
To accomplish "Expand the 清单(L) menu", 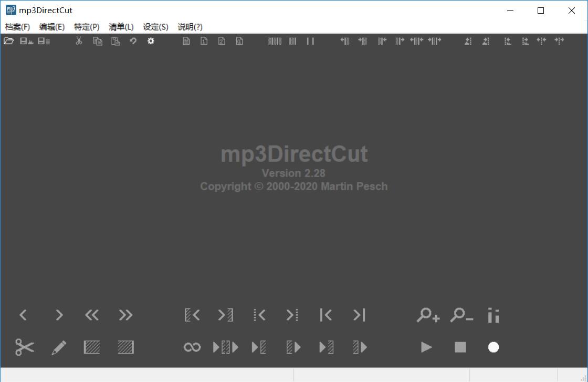I will click(x=121, y=27).
